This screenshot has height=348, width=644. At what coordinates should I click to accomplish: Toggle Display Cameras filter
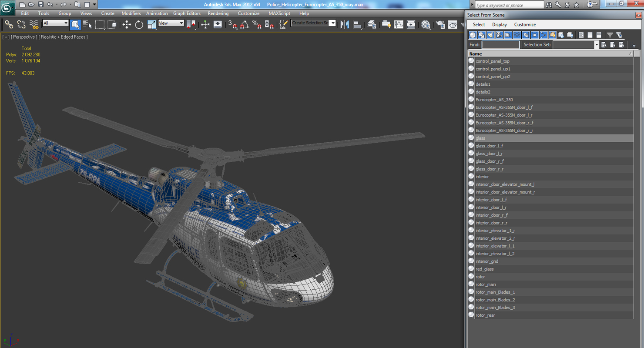pyautogui.click(x=499, y=35)
